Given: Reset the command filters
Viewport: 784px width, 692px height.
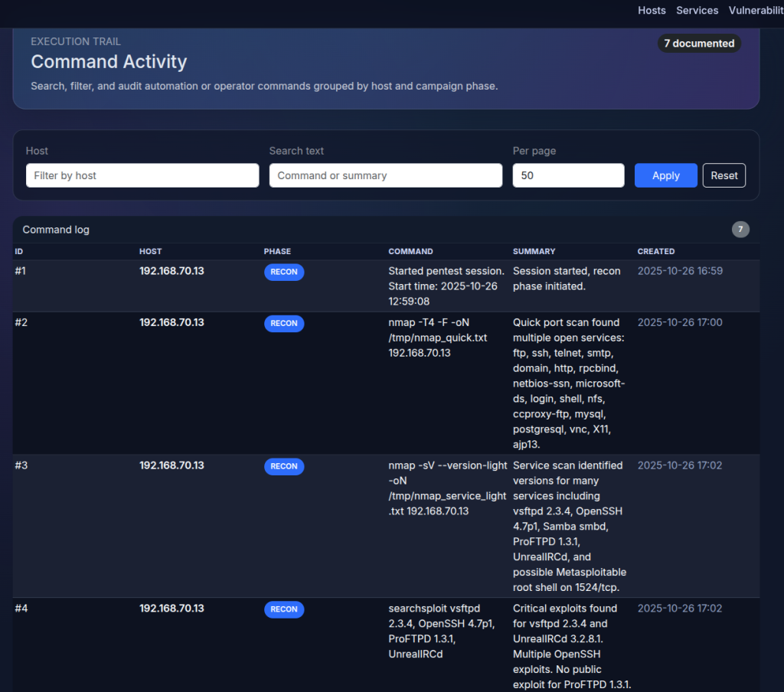Looking at the screenshot, I should click(x=724, y=175).
